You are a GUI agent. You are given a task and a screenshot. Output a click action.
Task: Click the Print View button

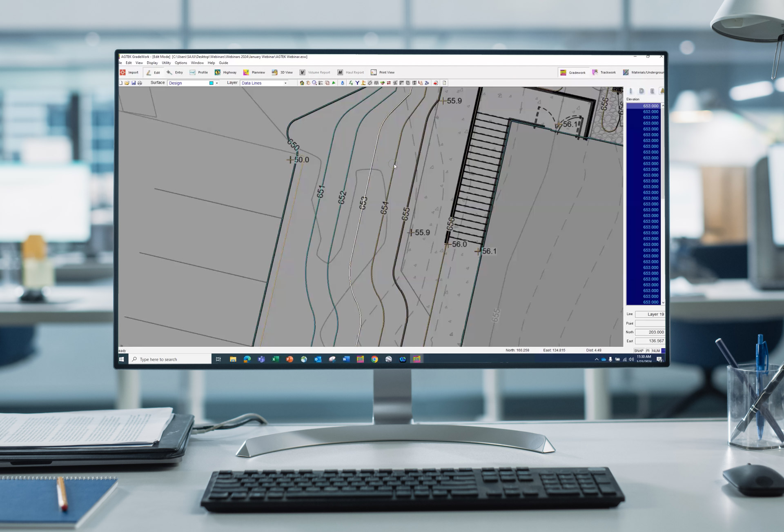point(383,72)
